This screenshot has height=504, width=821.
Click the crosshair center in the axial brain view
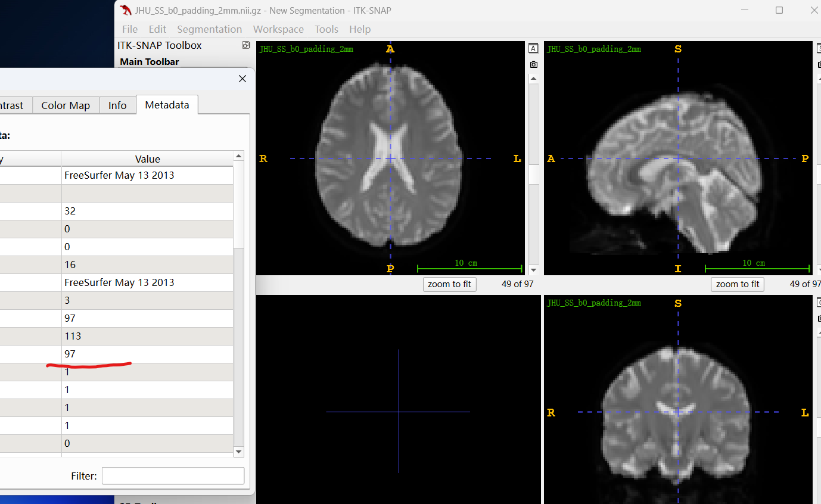click(x=390, y=158)
